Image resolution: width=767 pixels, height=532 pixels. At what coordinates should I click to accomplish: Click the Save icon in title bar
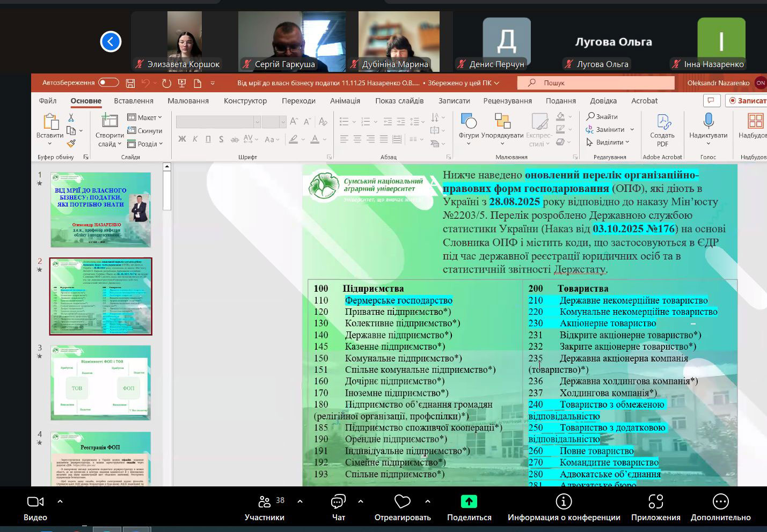[x=130, y=83]
